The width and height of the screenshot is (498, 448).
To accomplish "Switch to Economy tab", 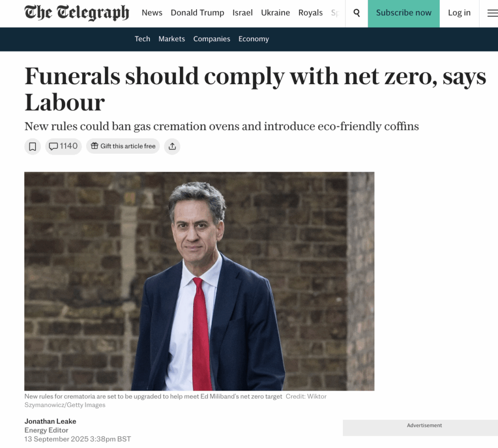I will pyautogui.click(x=253, y=39).
